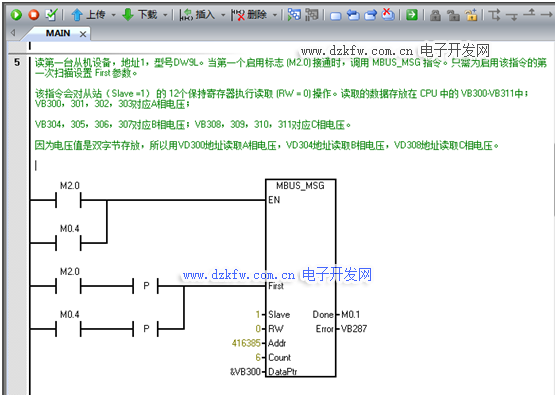Click the yellow unlock padlock icon
The width and height of the screenshot is (557, 397).
(471, 15)
